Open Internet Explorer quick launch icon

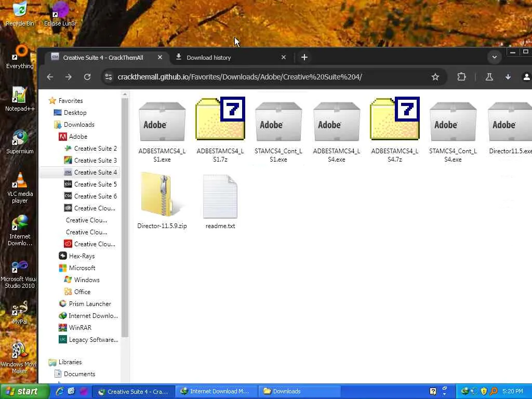tap(60, 391)
